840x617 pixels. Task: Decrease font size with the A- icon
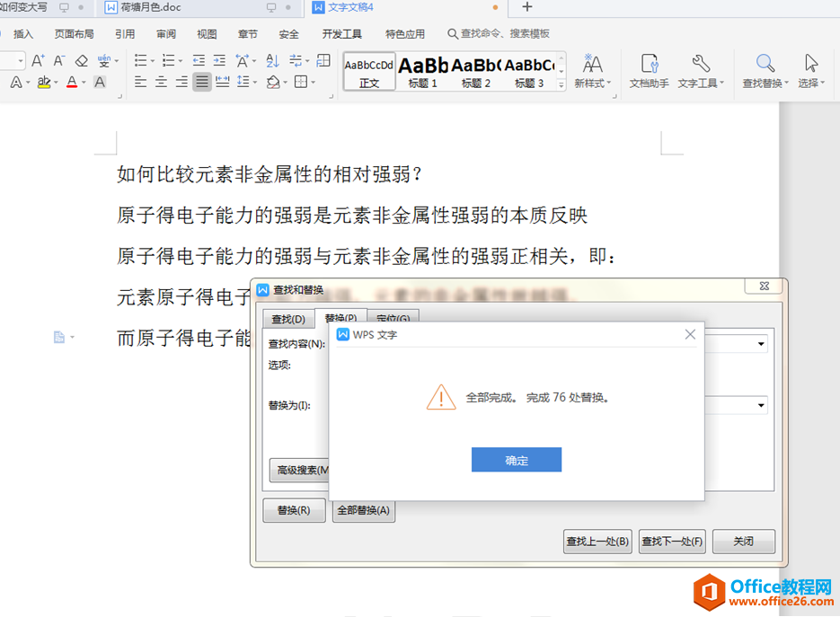tap(59, 60)
